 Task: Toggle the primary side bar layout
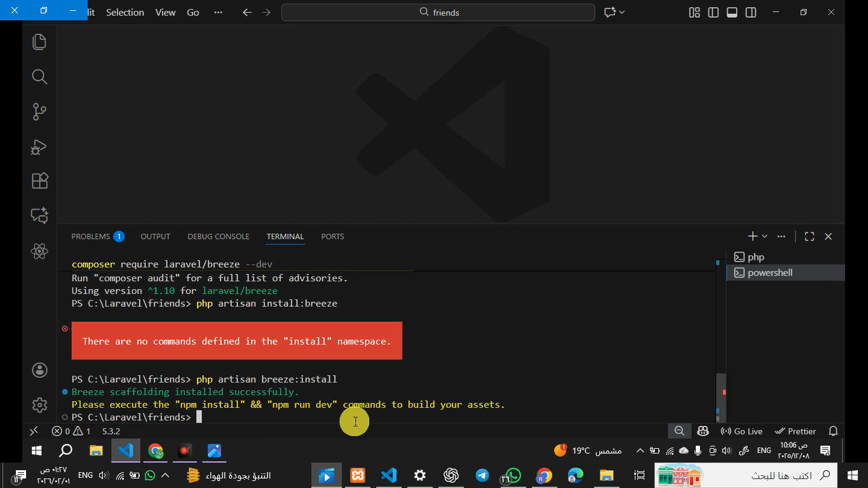click(x=714, y=13)
